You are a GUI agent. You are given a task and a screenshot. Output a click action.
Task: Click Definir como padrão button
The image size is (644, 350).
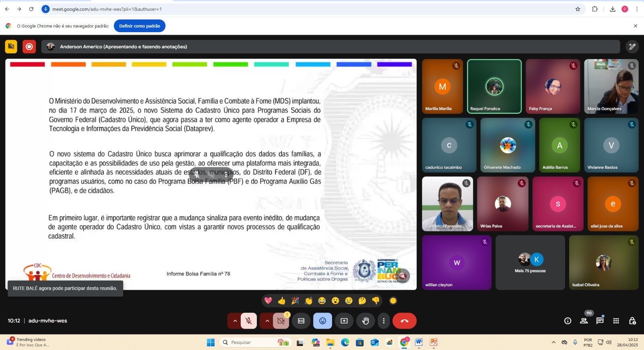pos(139,26)
